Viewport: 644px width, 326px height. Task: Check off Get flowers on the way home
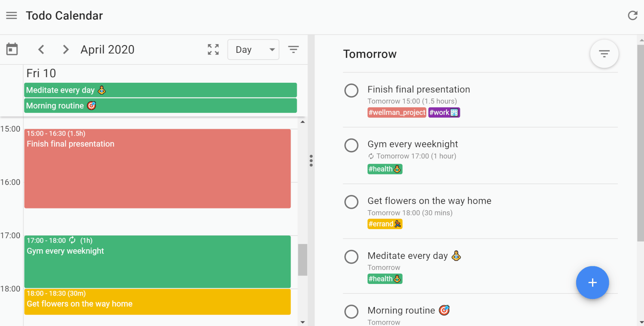tap(351, 202)
